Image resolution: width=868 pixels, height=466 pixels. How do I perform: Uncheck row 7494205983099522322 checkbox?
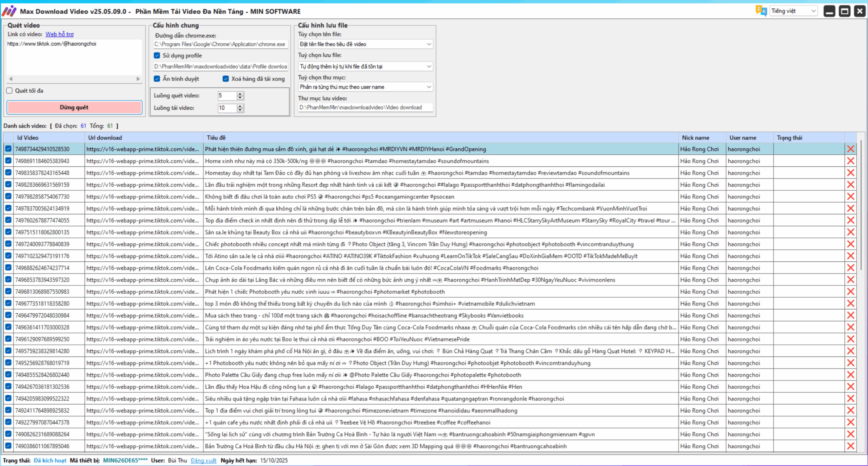[8, 398]
